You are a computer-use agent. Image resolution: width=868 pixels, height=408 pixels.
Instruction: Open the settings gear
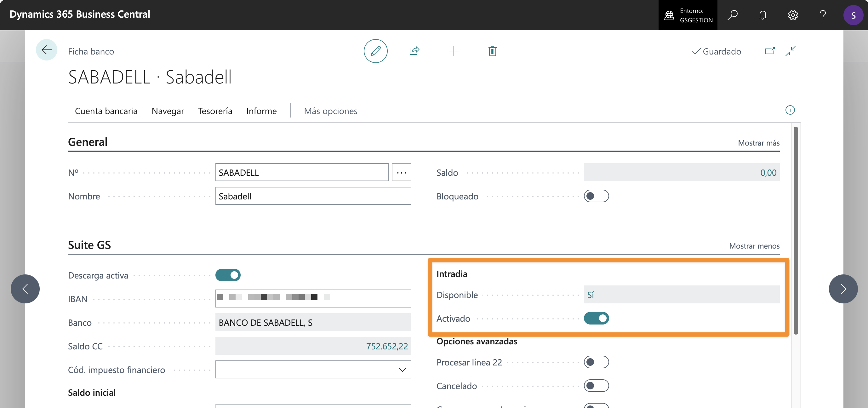point(792,15)
